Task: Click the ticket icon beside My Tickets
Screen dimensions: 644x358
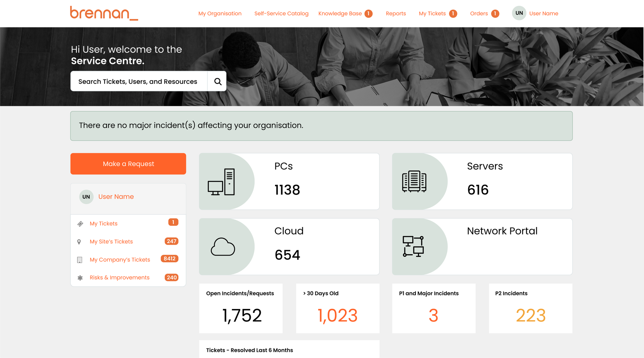Action: point(80,224)
